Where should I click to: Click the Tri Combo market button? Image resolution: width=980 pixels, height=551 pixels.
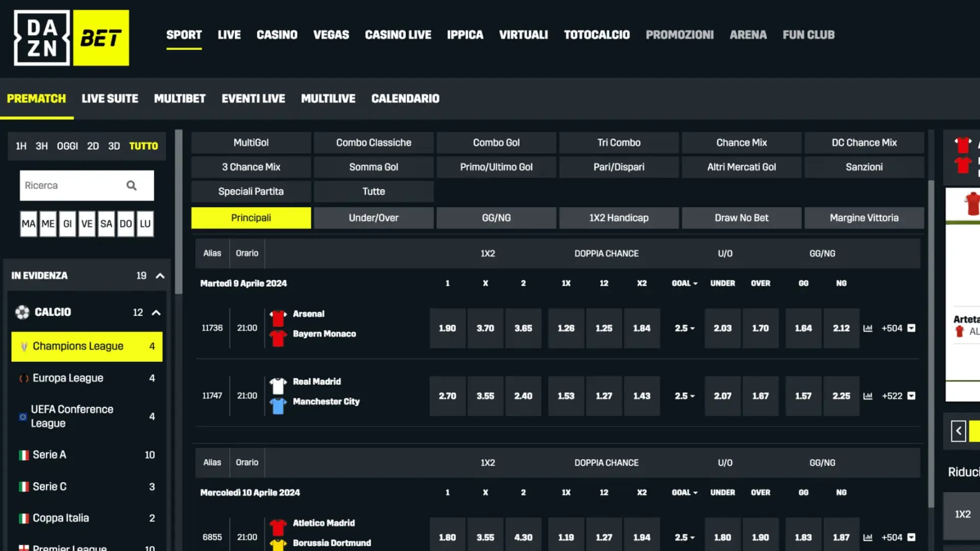click(619, 142)
